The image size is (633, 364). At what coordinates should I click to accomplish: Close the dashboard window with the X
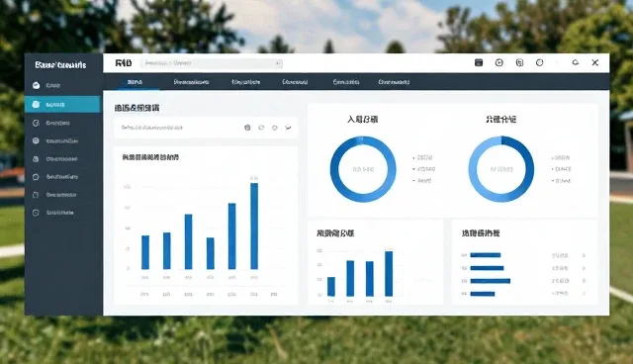pyautogui.click(x=595, y=62)
